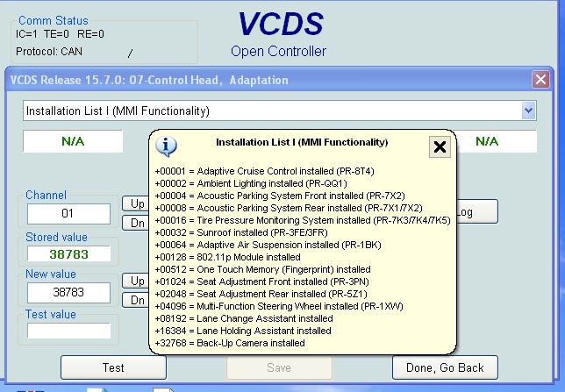Click Up button next to New value
This screenshot has width=565, height=392.
(136, 281)
